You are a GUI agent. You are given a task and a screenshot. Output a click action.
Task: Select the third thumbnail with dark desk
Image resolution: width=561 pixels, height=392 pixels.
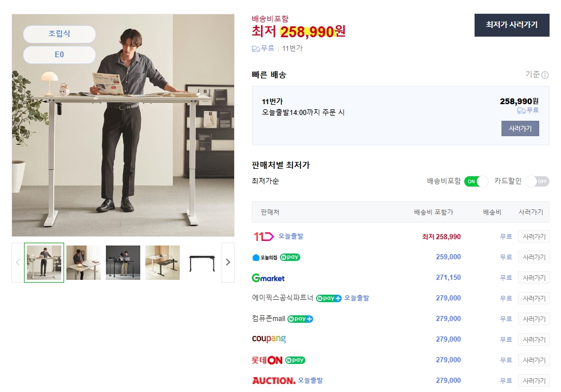(x=123, y=263)
